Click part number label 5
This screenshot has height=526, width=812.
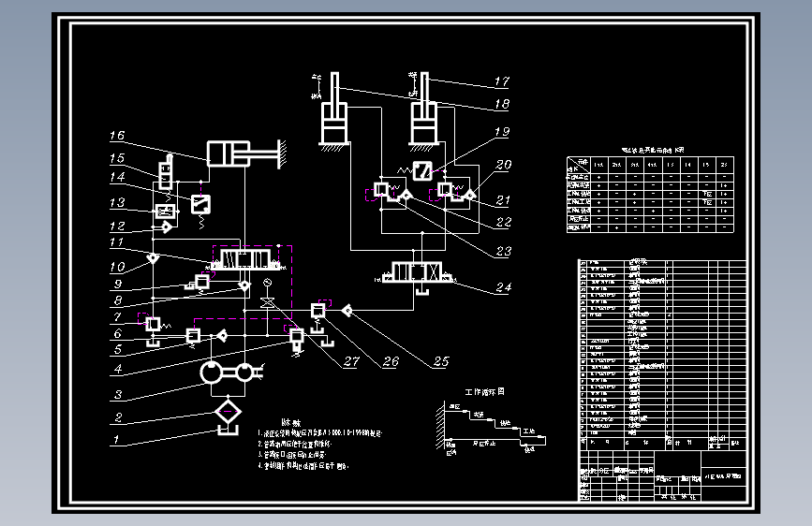click(118, 349)
